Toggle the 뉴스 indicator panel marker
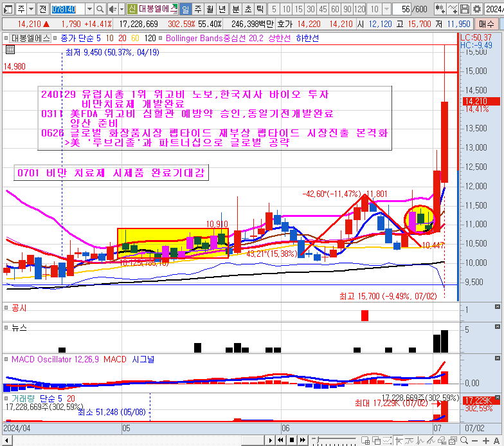The width and height of the screenshot is (504, 446). (x=6, y=328)
